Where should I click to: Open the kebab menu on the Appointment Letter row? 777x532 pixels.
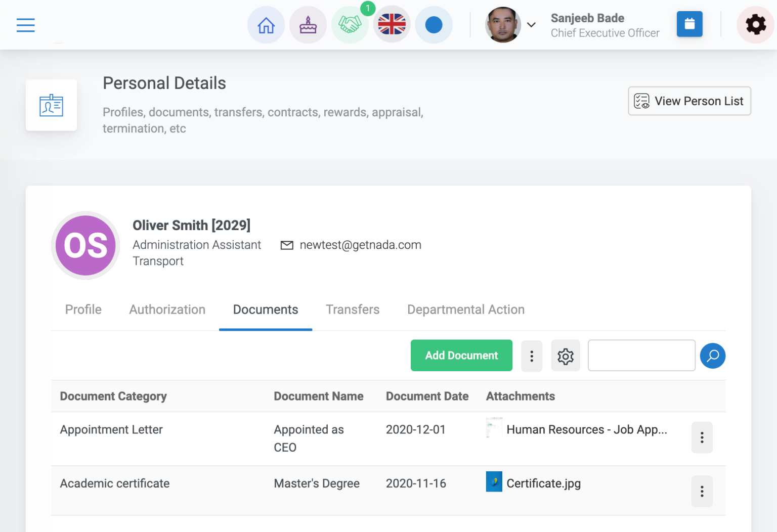click(x=702, y=438)
